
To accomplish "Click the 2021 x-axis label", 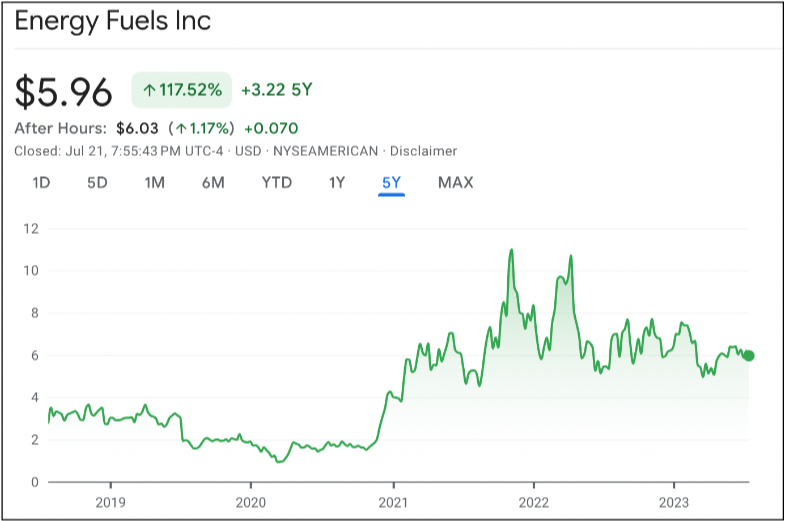I will [393, 502].
